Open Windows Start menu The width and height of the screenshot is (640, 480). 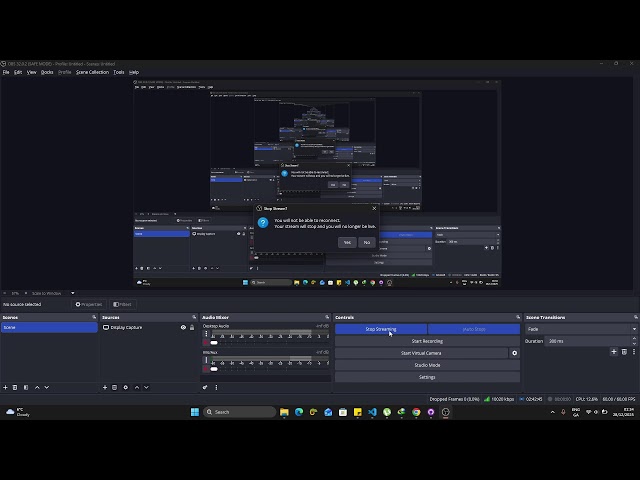coord(195,412)
